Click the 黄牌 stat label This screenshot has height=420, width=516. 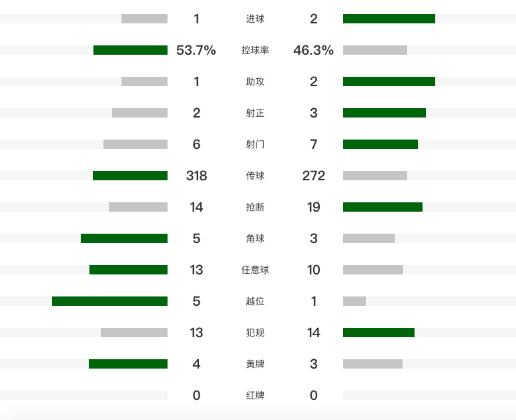pos(255,364)
